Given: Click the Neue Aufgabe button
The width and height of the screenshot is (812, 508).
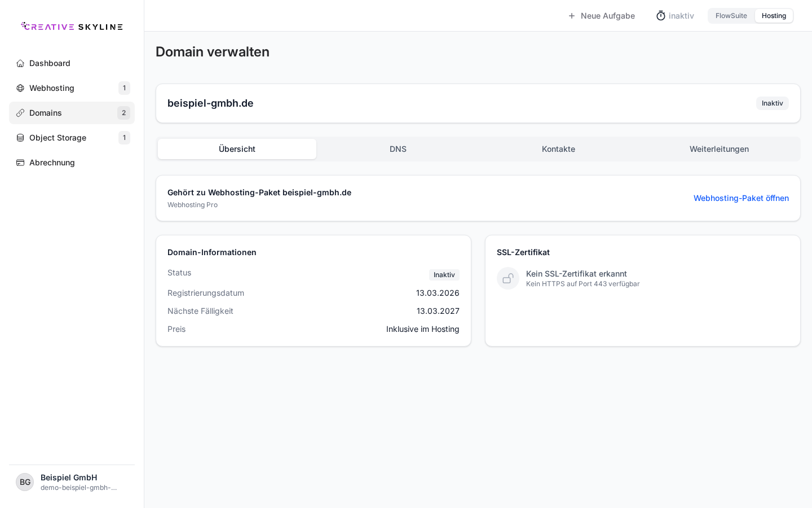Looking at the screenshot, I should click(x=601, y=16).
